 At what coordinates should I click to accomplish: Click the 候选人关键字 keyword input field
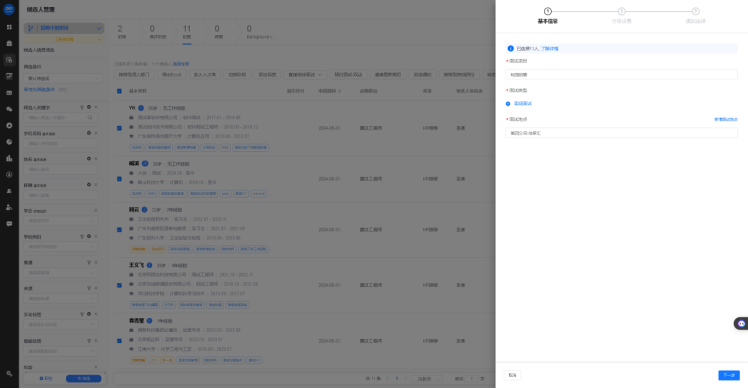[x=61, y=117]
